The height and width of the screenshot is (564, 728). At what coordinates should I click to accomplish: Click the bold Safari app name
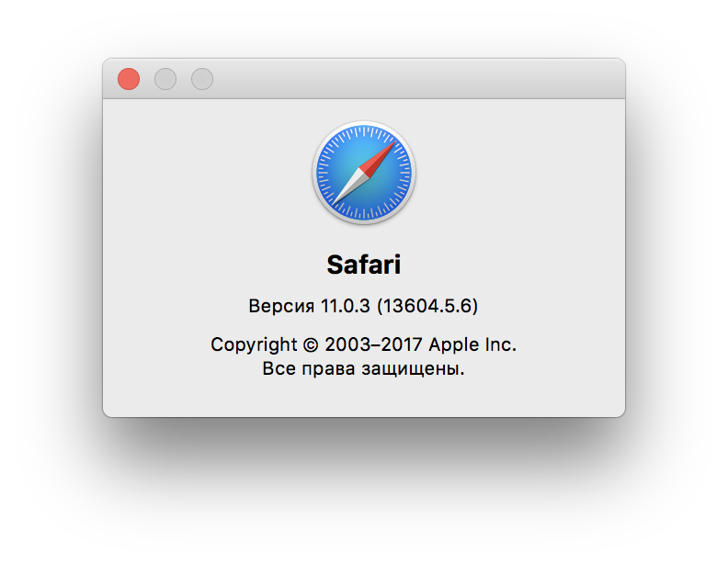pyautogui.click(x=364, y=265)
